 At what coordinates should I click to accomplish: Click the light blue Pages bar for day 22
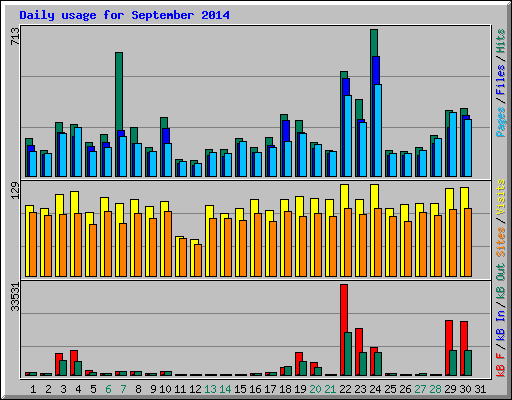coord(348,136)
